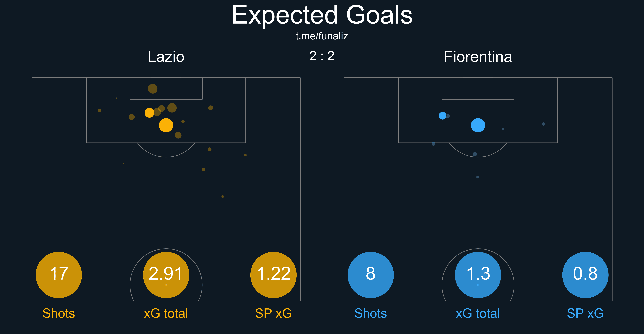Select the largest bright blue Fiorentina goal dot

point(478,125)
